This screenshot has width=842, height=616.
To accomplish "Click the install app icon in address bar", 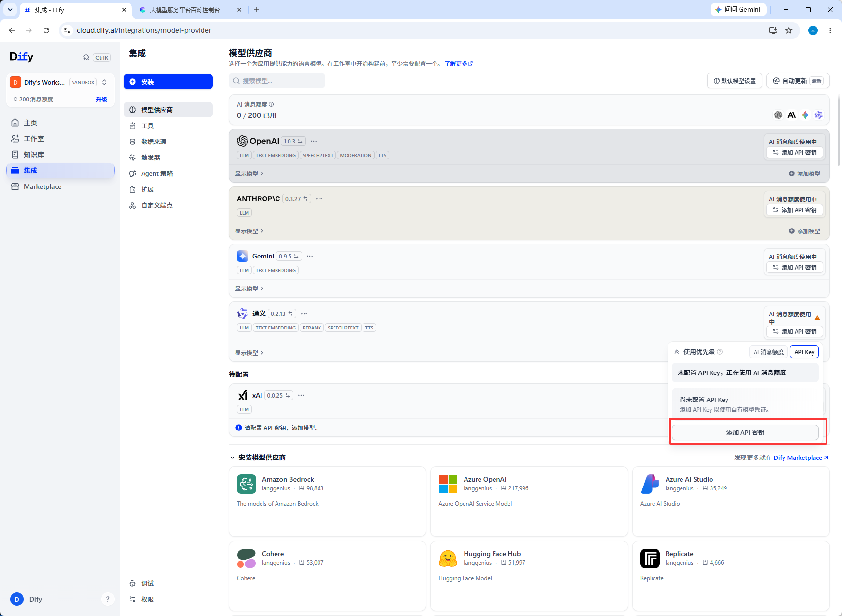I will click(773, 30).
